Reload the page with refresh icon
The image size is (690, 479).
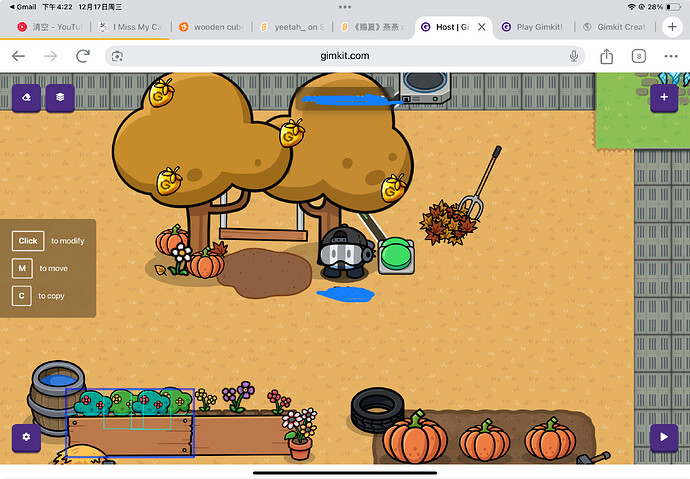click(82, 56)
